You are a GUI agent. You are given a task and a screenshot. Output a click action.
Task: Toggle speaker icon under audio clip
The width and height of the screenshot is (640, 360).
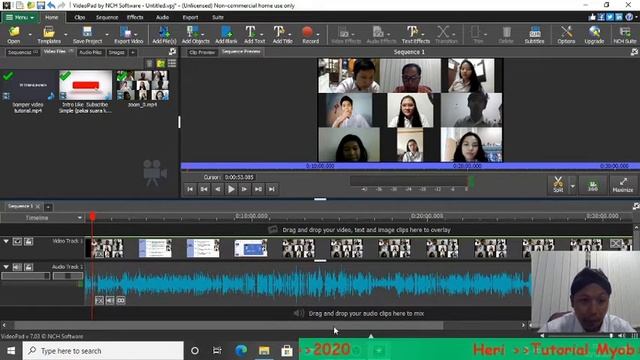click(110, 300)
